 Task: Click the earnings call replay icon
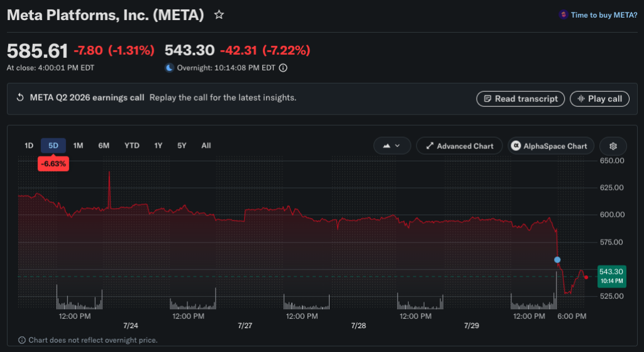(x=19, y=97)
